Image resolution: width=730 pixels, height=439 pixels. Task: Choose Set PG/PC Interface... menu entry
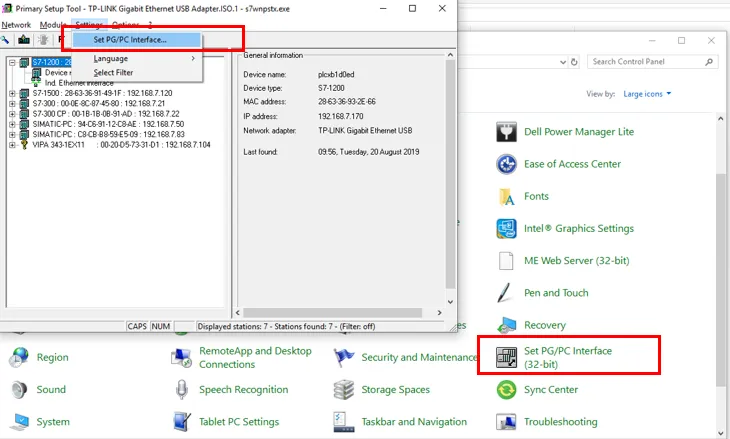[x=137, y=40]
